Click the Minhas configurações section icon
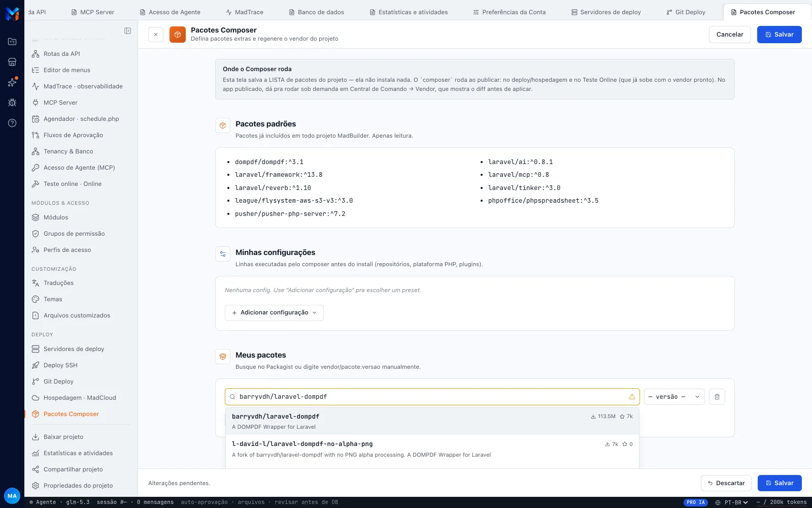Viewport: 812px width, 508px height. pos(223,254)
